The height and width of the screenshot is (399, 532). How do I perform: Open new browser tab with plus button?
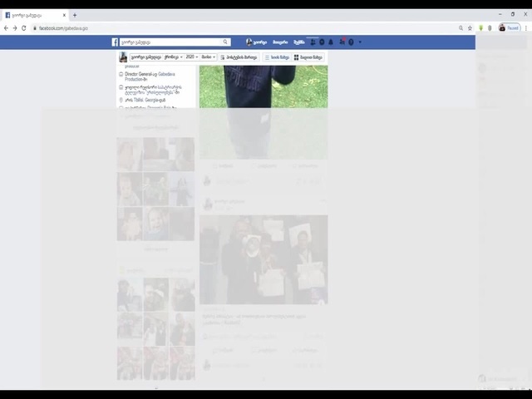pyautogui.click(x=75, y=15)
